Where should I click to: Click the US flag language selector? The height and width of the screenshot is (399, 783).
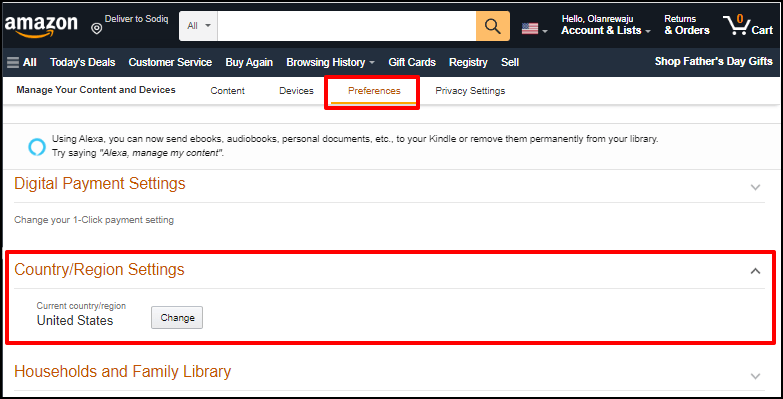[534, 29]
